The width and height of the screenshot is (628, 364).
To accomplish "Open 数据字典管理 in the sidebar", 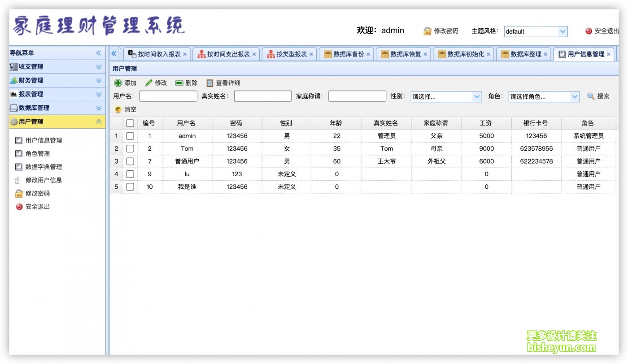I will [44, 167].
